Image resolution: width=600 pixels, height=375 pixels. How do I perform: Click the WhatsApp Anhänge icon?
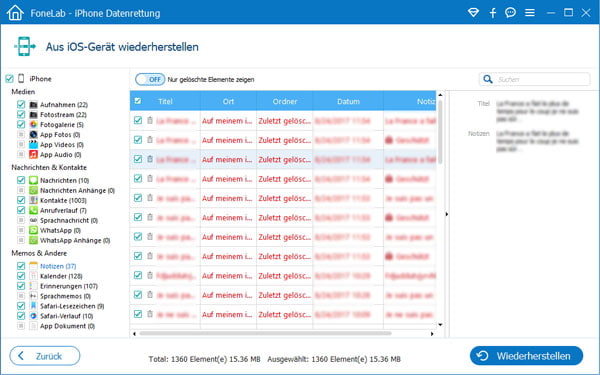34,240
